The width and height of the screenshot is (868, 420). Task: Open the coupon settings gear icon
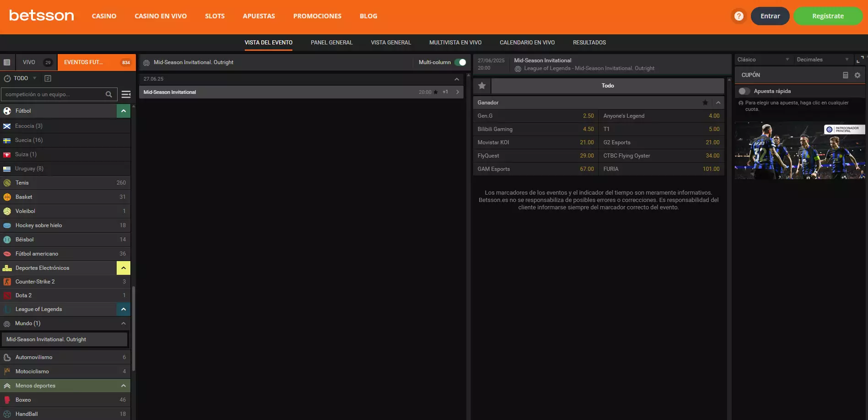(x=857, y=75)
